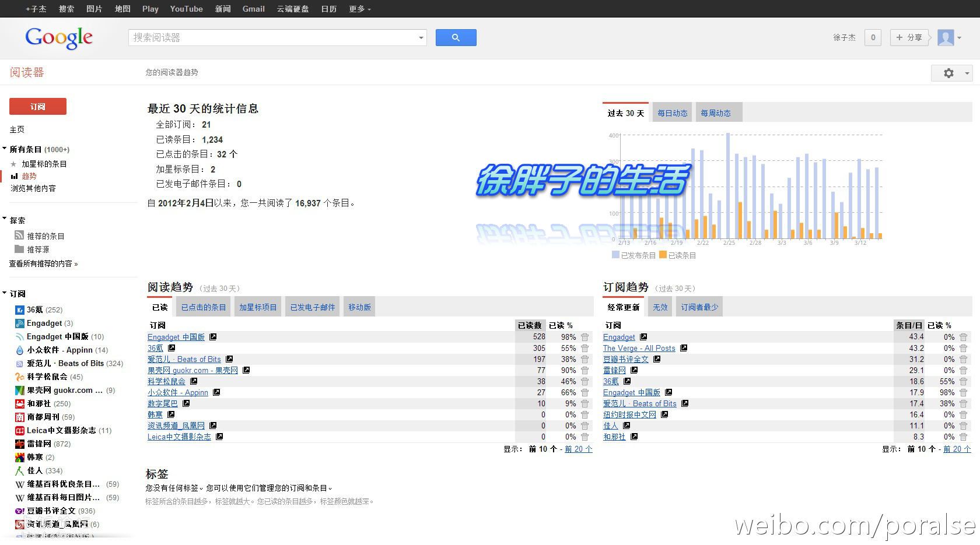Open 爱范儿 · Beats of Bits external link icon
The height and width of the screenshot is (545, 980).
(x=229, y=359)
